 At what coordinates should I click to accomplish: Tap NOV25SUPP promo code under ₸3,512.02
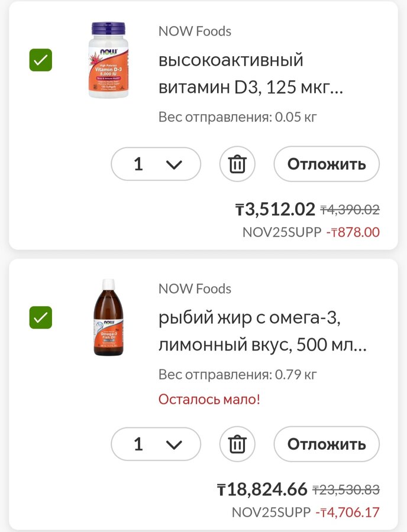pos(282,232)
